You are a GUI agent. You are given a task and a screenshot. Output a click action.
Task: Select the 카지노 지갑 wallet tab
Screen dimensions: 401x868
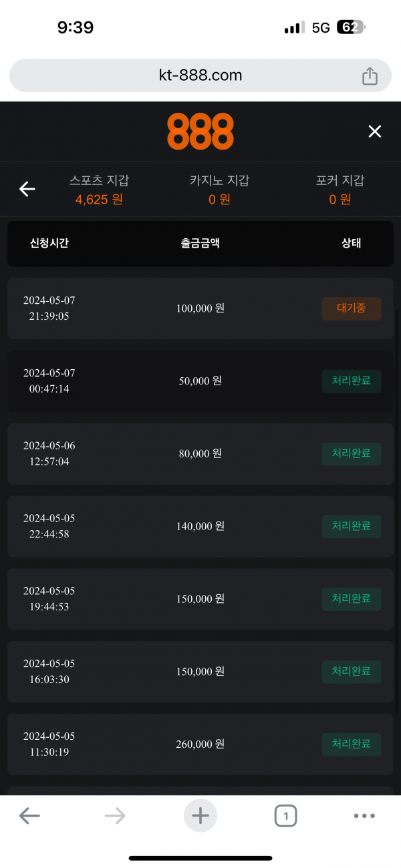219,190
